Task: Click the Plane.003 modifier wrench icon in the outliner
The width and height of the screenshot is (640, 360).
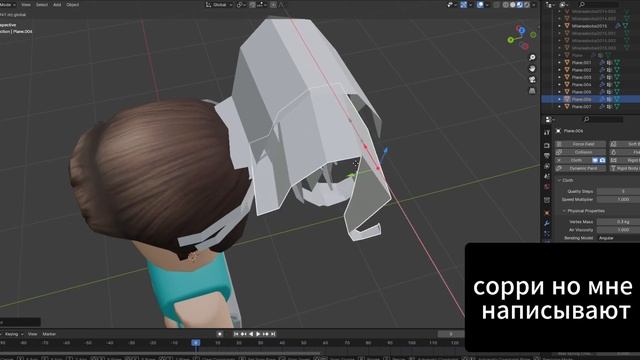Action: tap(602, 78)
